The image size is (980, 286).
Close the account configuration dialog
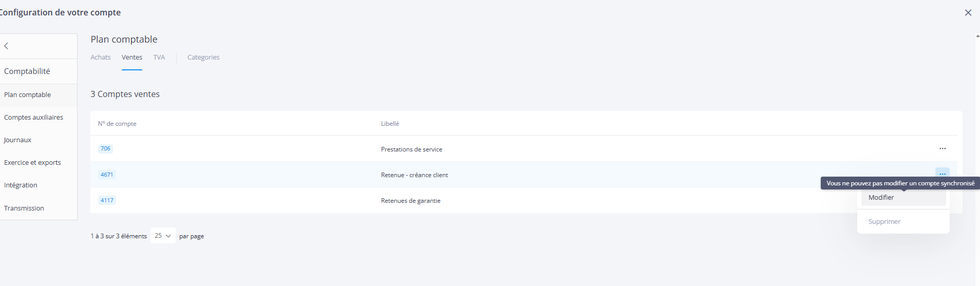click(x=968, y=13)
